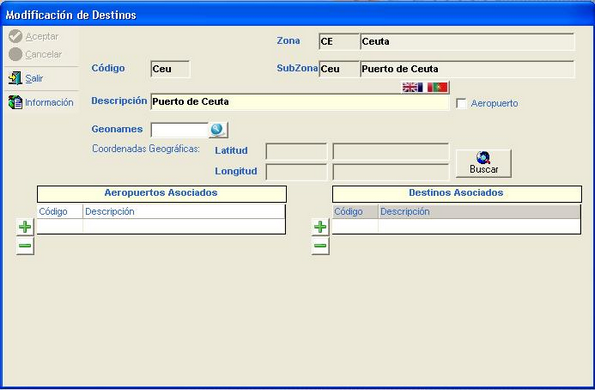This screenshot has height=390, width=595.
Task: Click the Buscar coordinates button
Action: click(484, 163)
